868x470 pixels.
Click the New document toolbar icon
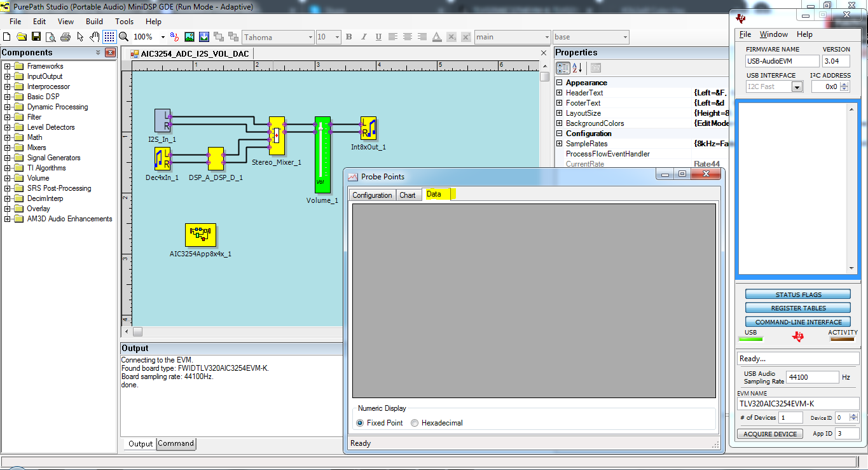click(x=8, y=37)
